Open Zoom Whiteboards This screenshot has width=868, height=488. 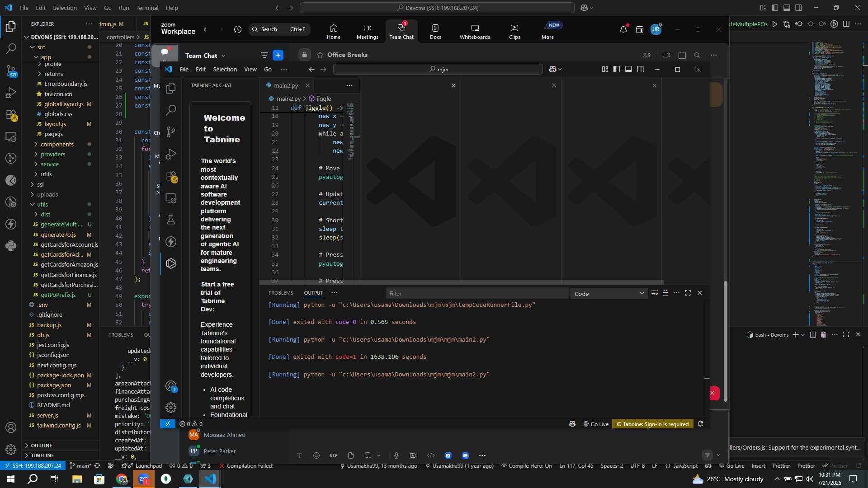pos(475,31)
